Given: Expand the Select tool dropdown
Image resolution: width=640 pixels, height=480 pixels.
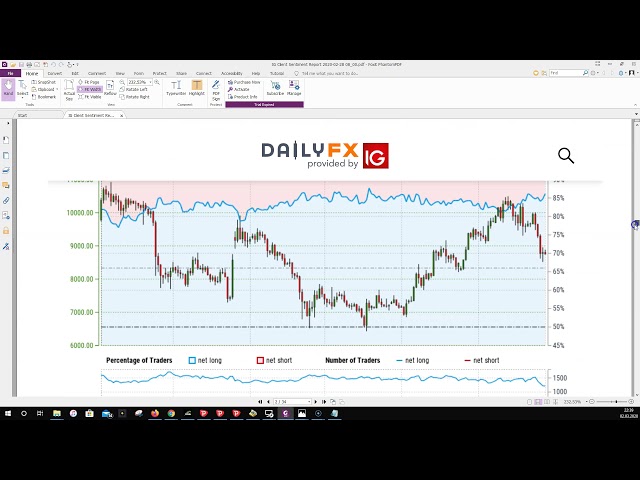Looking at the screenshot, I should 22,95.
